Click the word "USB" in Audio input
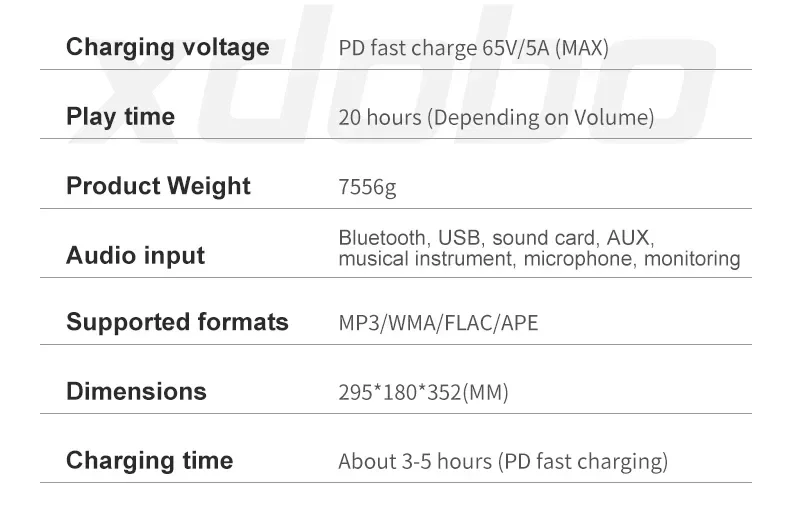790x518 pixels. (460, 238)
